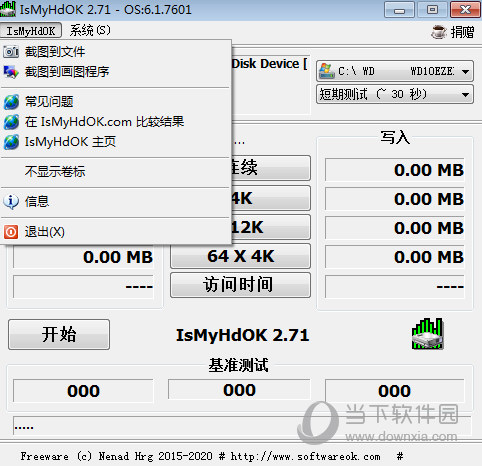Click the globe icon for 在 IsMyHdOK.com 比较结果
Image resolution: width=482 pixels, height=466 pixels.
pyautogui.click(x=11, y=122)
